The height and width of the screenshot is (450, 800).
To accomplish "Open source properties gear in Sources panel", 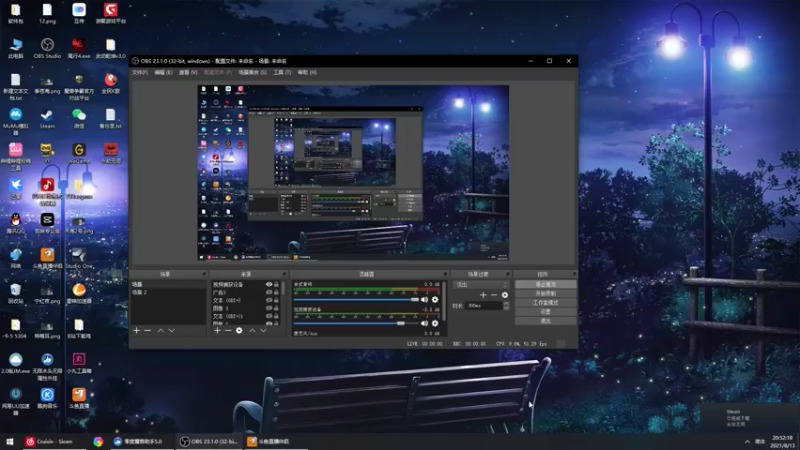I will click(x=239, y=331).
